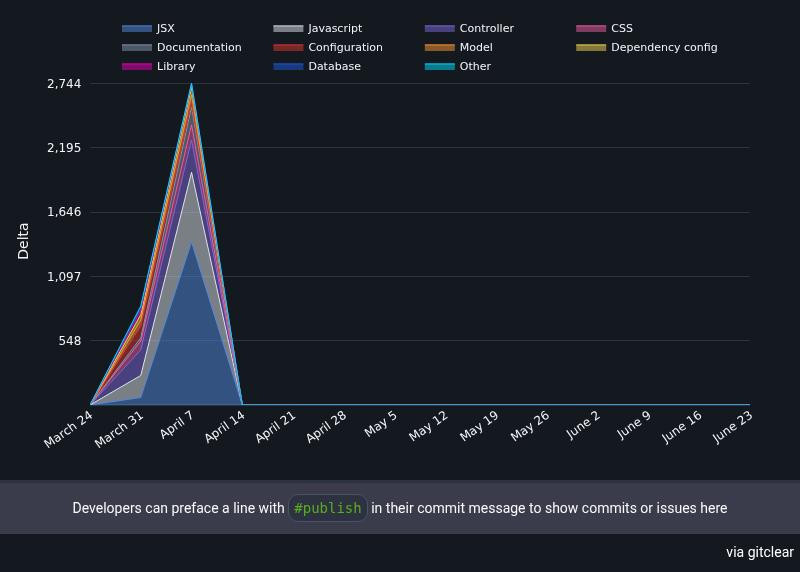Click the #publish code tag
Viewport: 800px width, 572px height.
pos(327,508)
